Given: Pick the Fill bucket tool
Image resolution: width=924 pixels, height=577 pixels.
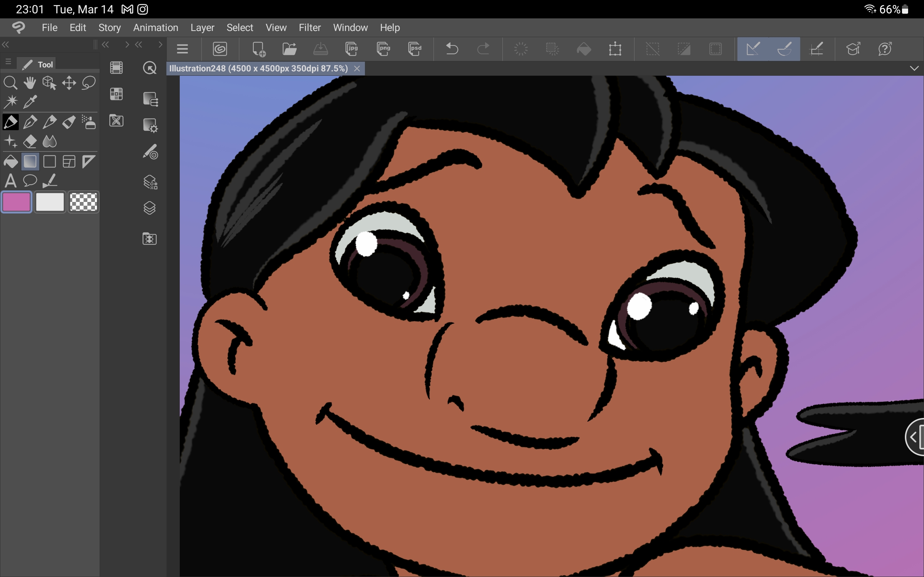Looking at the screenshot, I should click(x=10, y=162).
